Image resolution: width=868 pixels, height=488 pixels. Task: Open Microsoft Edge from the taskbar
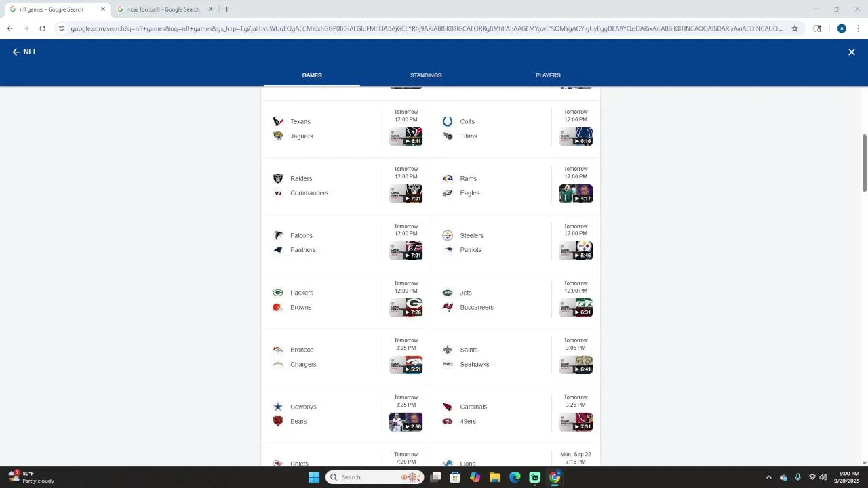[x=515, y=477]
